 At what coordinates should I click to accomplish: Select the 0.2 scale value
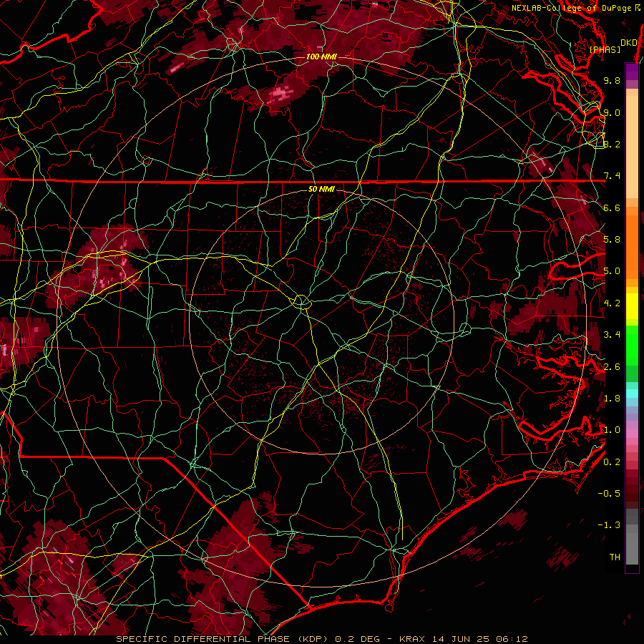612,462
